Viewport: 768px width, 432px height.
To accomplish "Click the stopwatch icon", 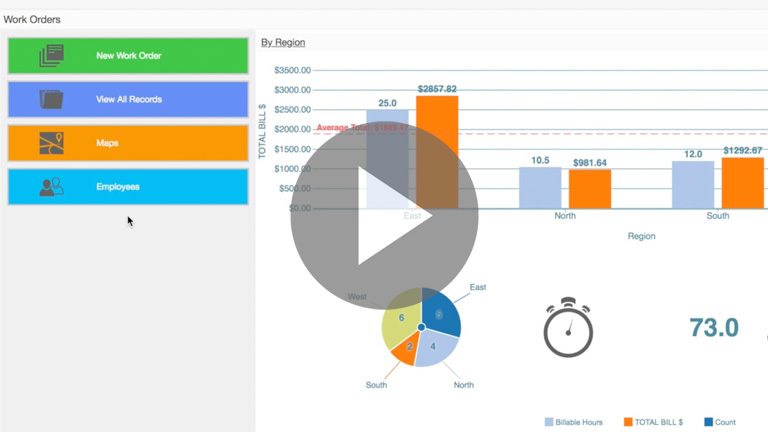I will (x=568, y=327).
